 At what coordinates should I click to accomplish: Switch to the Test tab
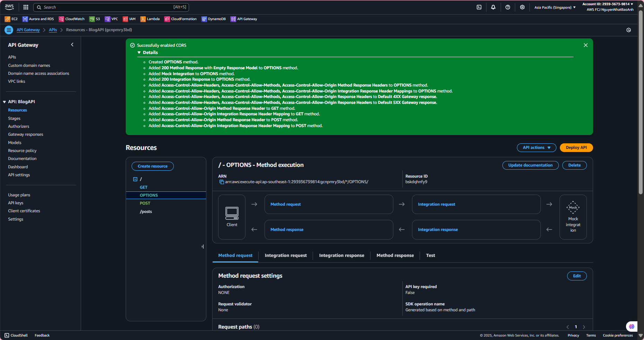[430, 256]
